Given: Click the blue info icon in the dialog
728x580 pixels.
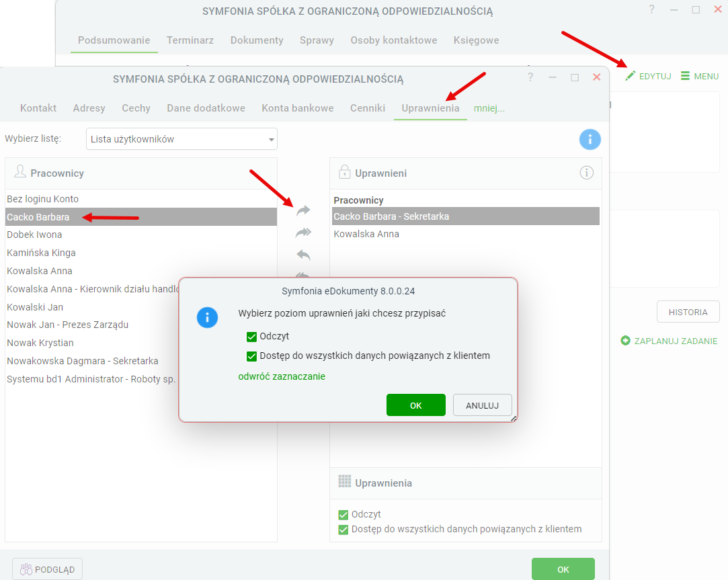Looking at the screenshot, I should (207, 318).
